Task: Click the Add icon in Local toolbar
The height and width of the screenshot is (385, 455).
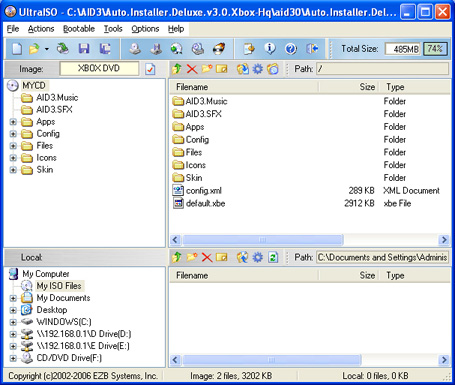Action: tap(243, 257)
